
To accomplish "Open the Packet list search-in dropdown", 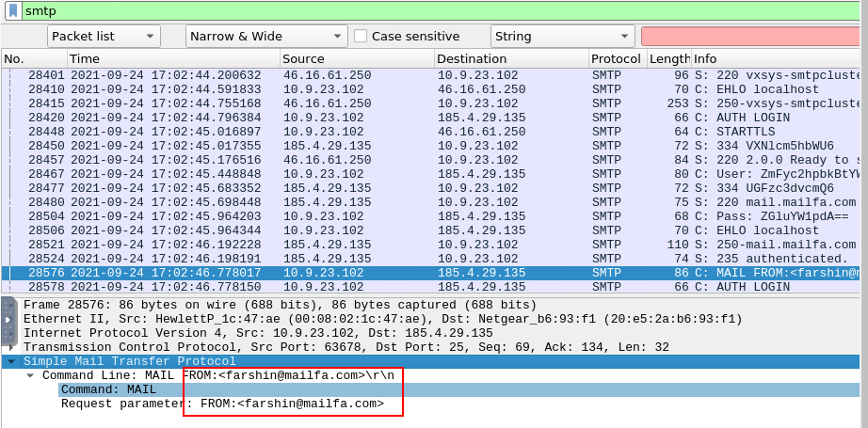I will point(104,37).
